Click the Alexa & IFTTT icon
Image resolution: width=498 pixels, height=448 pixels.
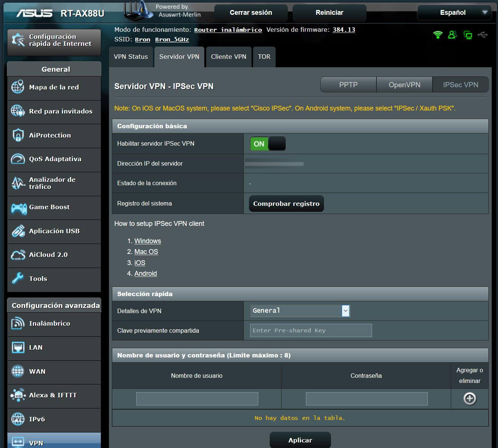[x=18, y=395]
